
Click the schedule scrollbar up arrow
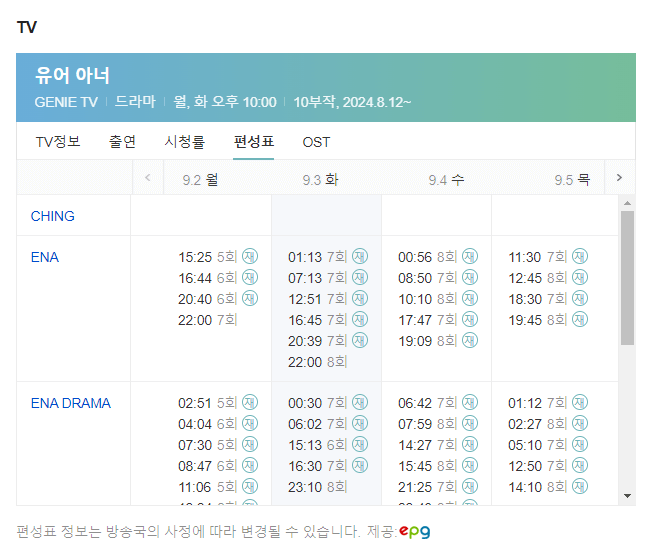point(627,203)
